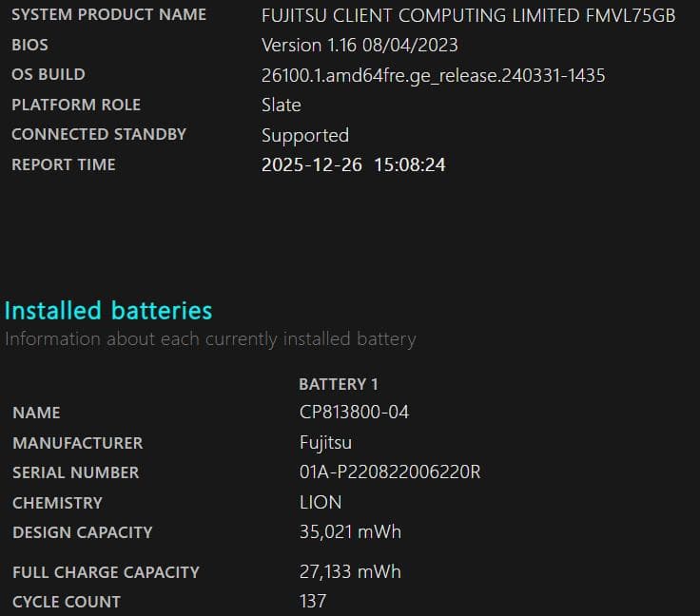Click the manufacturer value Fujitsu

click(326, 443)
